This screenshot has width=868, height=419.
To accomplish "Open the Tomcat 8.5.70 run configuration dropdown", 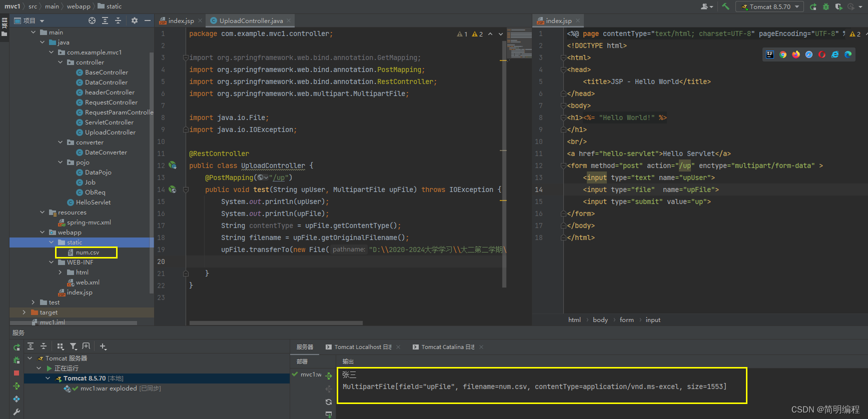I will (770, 6).
